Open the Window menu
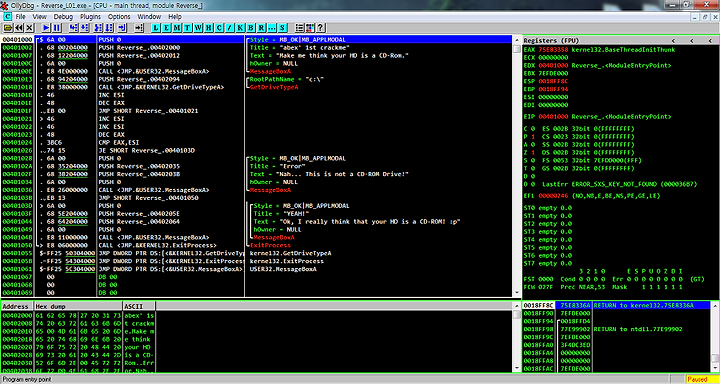 tap(149, 17)
